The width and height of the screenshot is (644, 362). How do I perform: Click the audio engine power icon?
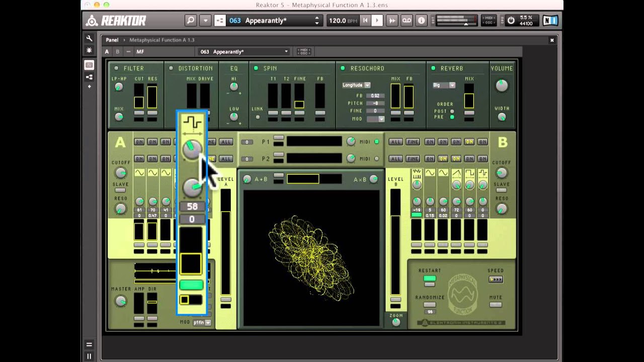pyautogui.click(x=511, y=21)
